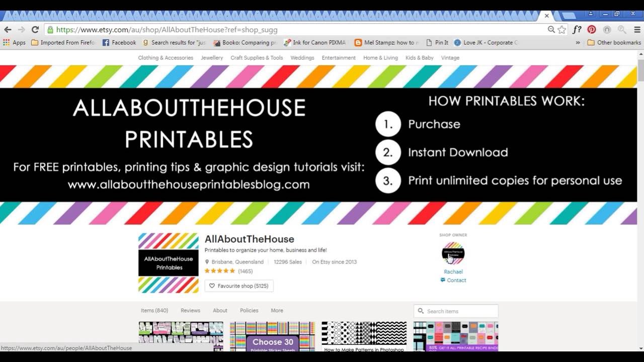The width and height of the screenshot is (644, 362).
Task: Click the Favourite shop (5125) button
Action: pyautogui.click(x=239, y=286)
